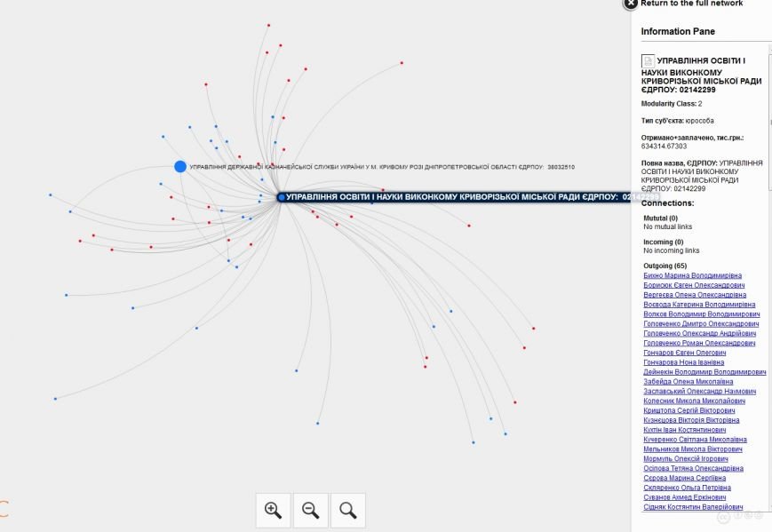The height and width of the screenshot is (532, 772).
Task: Open link Скляренко Ольга Петрівна
Action: [x=687, y=488]
